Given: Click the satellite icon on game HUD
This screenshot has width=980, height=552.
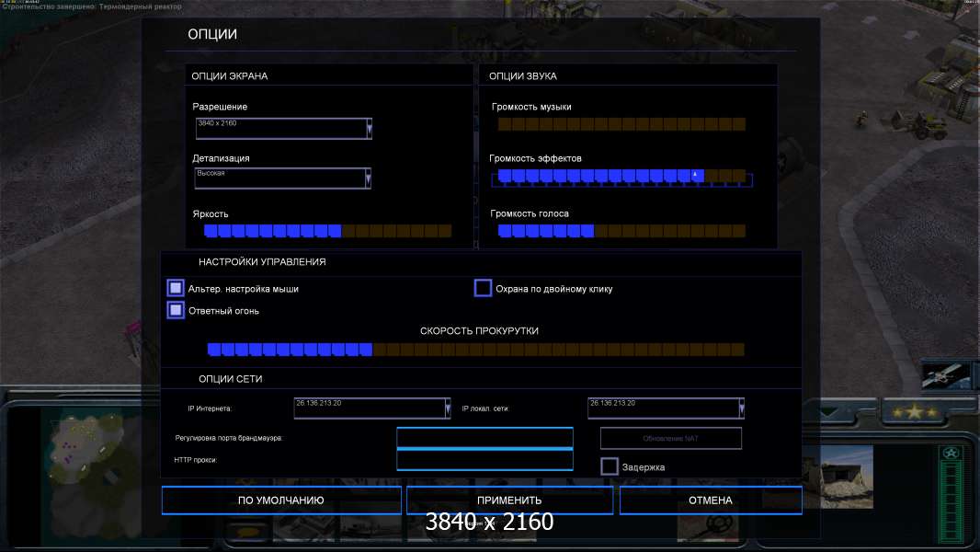Looking at the screenshot, I should coord(946,375).
